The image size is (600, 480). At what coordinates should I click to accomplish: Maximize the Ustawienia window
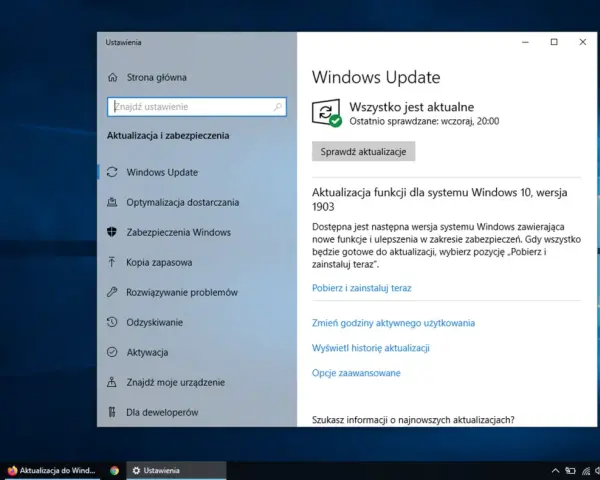click(554, 42)
